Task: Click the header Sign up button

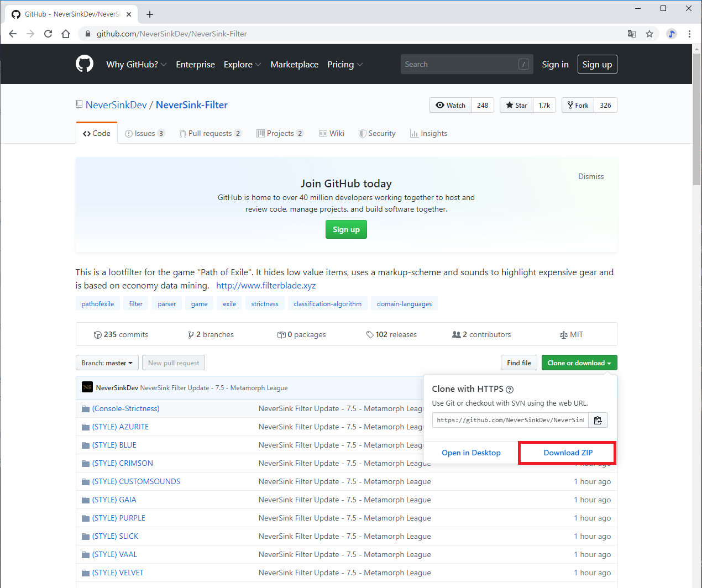Action: [597, 64]
